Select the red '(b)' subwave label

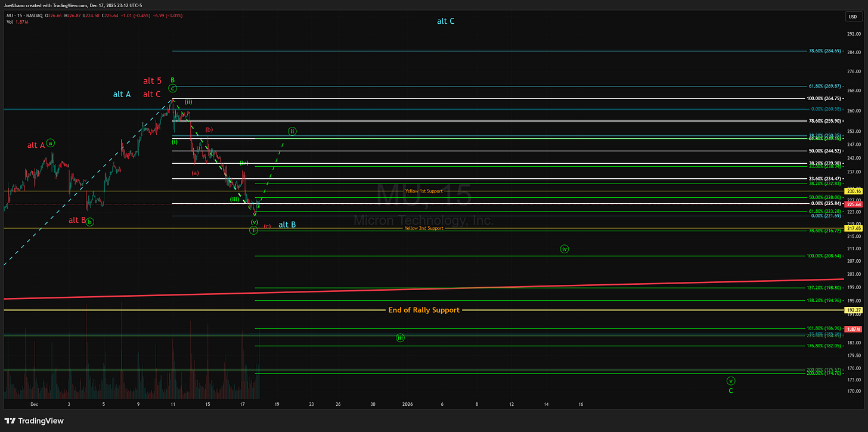point(209,129)
